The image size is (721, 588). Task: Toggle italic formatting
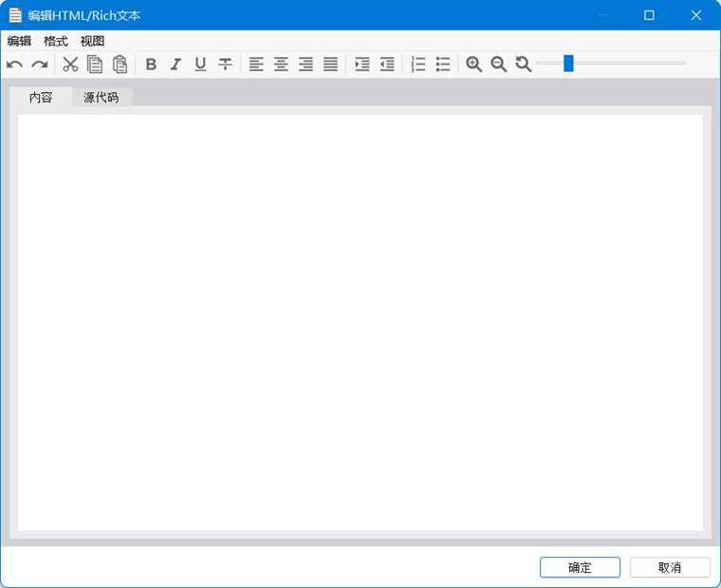[x=176, y=64]
